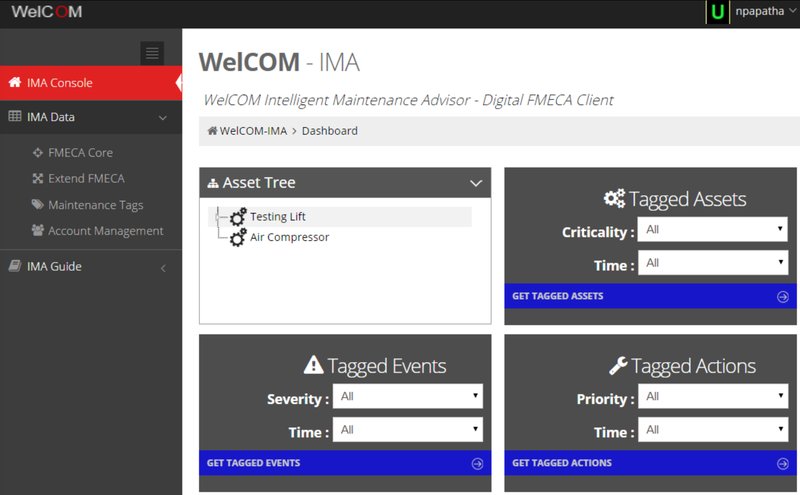The height and width of the screenshot is (495, 800).
Task: Open the Tagged Assets Time dropdown
Action: coord(713,263)
